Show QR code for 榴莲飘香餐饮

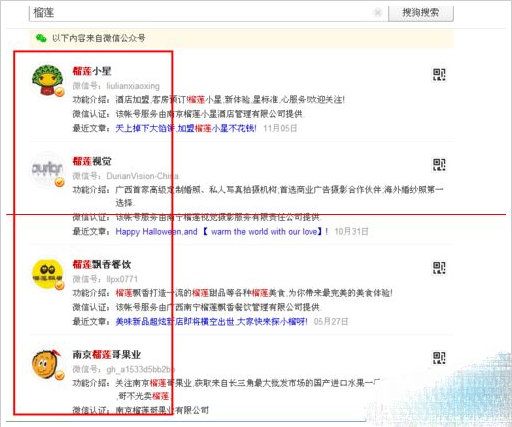tap(439, 268)
